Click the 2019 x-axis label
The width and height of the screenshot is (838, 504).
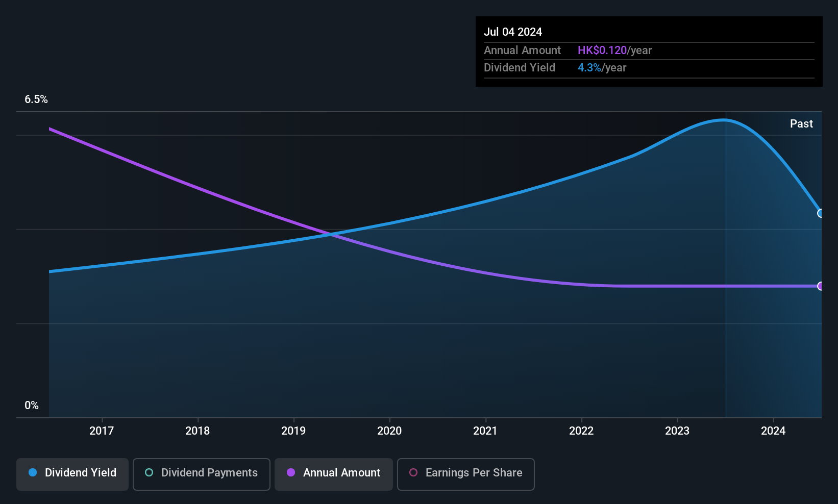pyautogui.click(x=293, y=431)
